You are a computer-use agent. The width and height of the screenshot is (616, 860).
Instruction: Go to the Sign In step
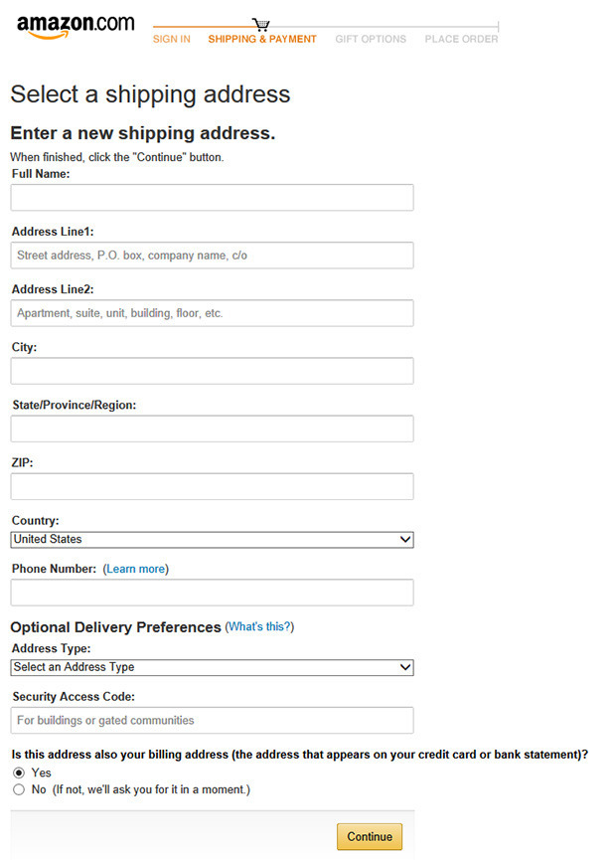point(172,39)
